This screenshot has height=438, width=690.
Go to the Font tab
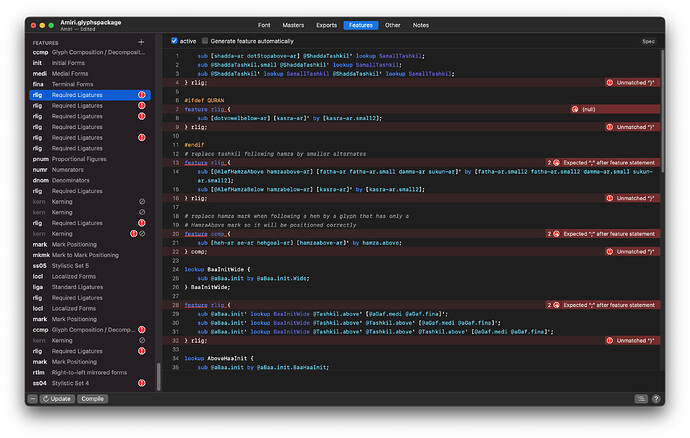pos(264,24)
